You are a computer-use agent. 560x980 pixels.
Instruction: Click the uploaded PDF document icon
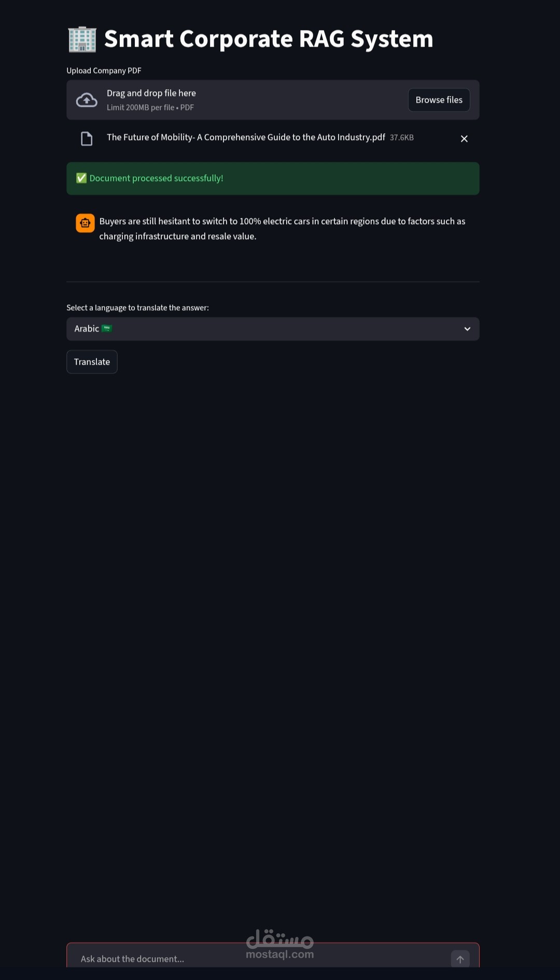click(87, 139)
